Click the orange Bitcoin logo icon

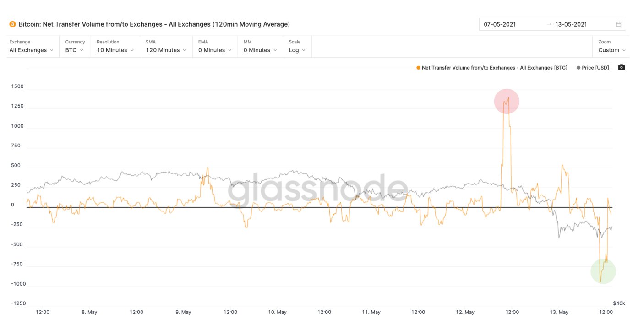pos(12,24)
